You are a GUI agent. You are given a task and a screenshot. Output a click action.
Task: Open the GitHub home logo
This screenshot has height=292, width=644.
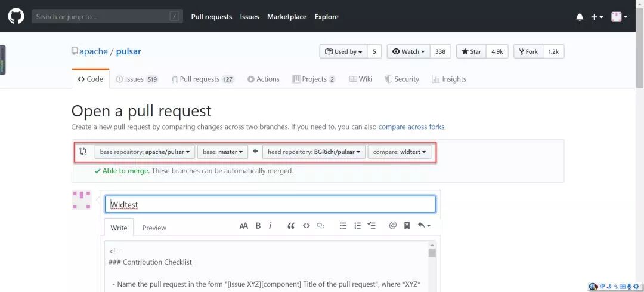(x=16, y=17)
